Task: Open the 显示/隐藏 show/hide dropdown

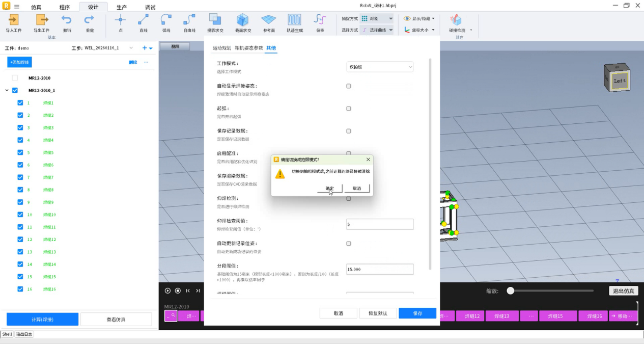Action: [x=419, y=18]
